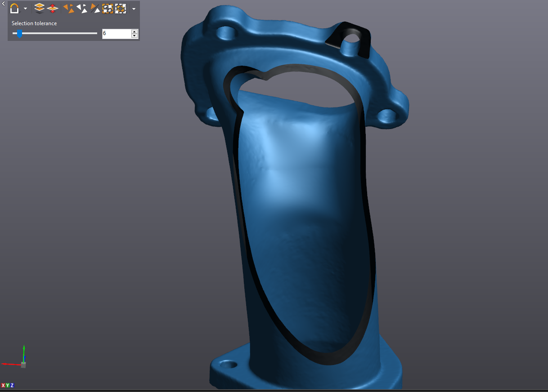
Task: Increase selection tolerance with up arrow
Action: coord(135,31)
